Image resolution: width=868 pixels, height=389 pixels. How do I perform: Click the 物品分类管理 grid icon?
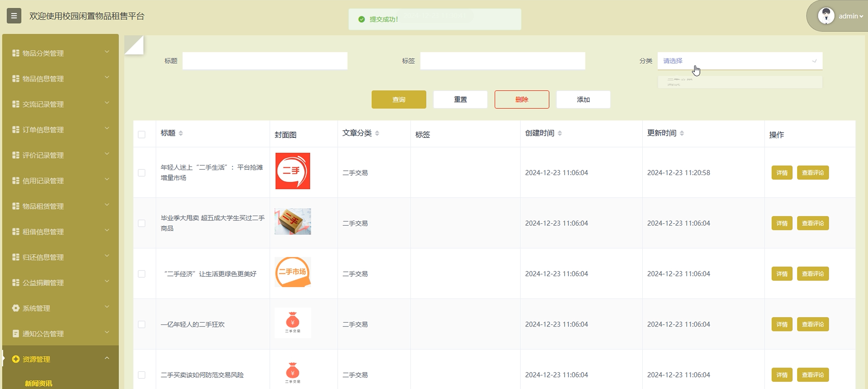click(15, 53)
